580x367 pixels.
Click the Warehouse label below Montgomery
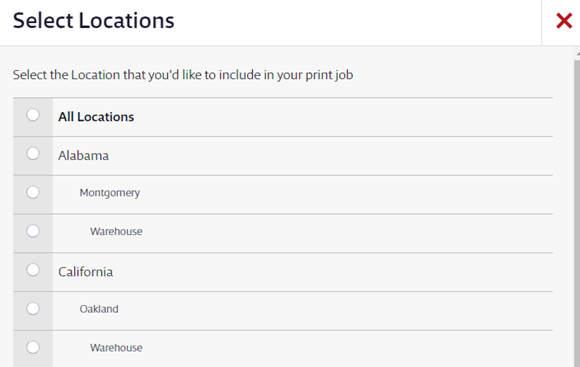pos(116,232)
